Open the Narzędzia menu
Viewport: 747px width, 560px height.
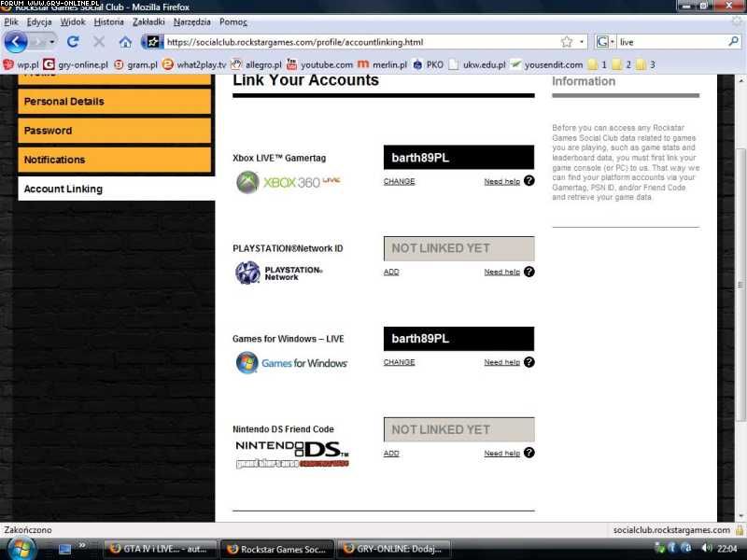pyautogui.click(x=192, y=21)
